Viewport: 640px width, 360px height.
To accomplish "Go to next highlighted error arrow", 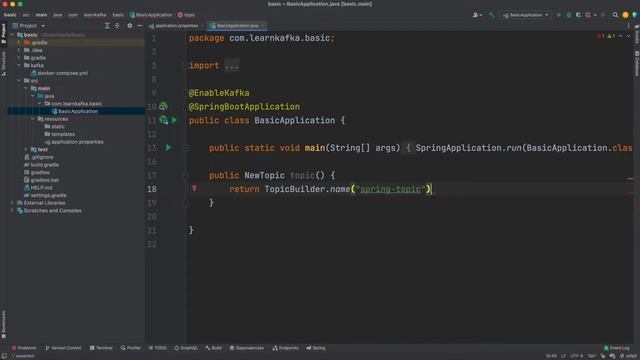I will coord(629,36).
